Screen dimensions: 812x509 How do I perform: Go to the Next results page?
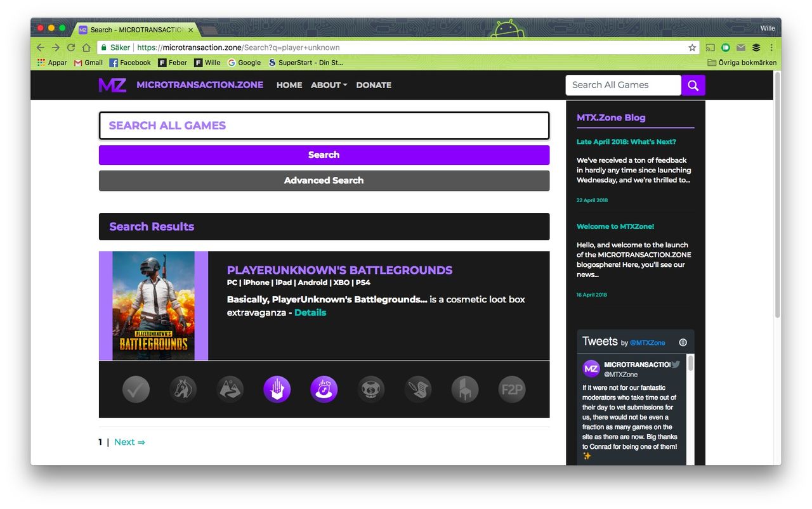tap(129, 442)
